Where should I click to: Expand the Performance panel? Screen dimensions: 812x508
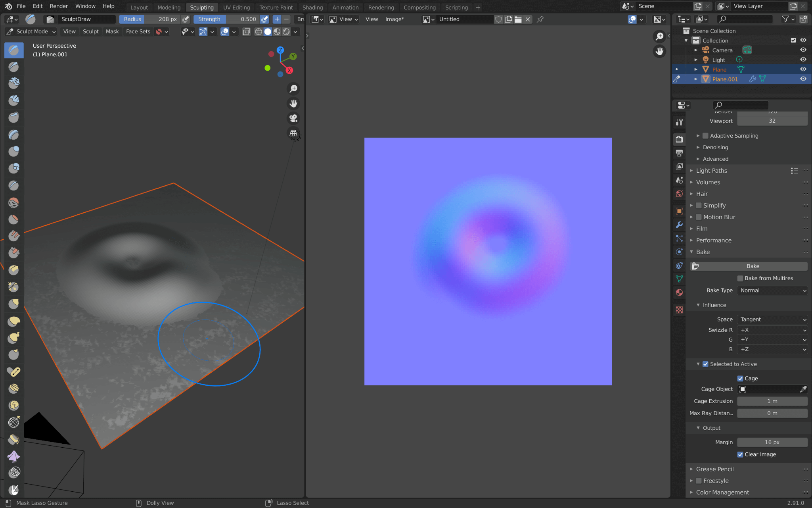tap(713, 240)
